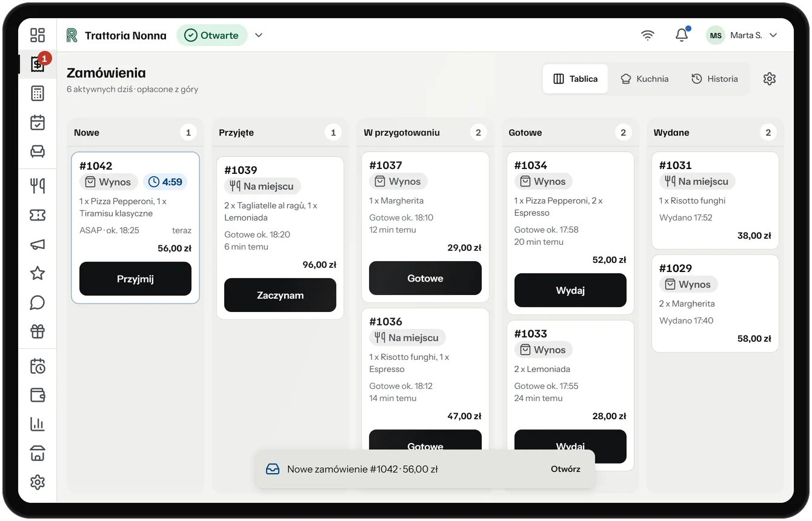This screenshot has width=812, height=521.
Task: Click the 4:59 timer on order #1042
Action: click(x=165, y=182)
